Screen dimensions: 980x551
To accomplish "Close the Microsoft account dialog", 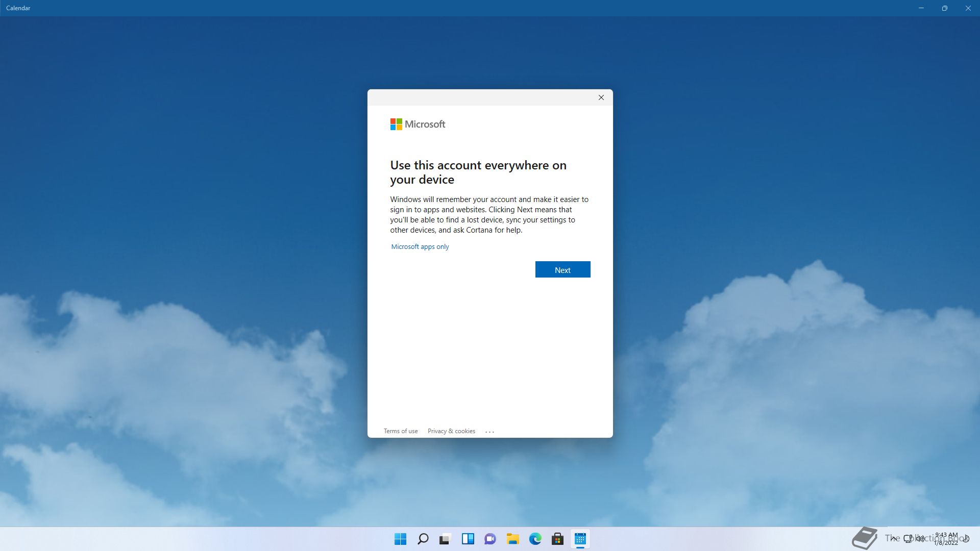I will [x=601, y=98].
